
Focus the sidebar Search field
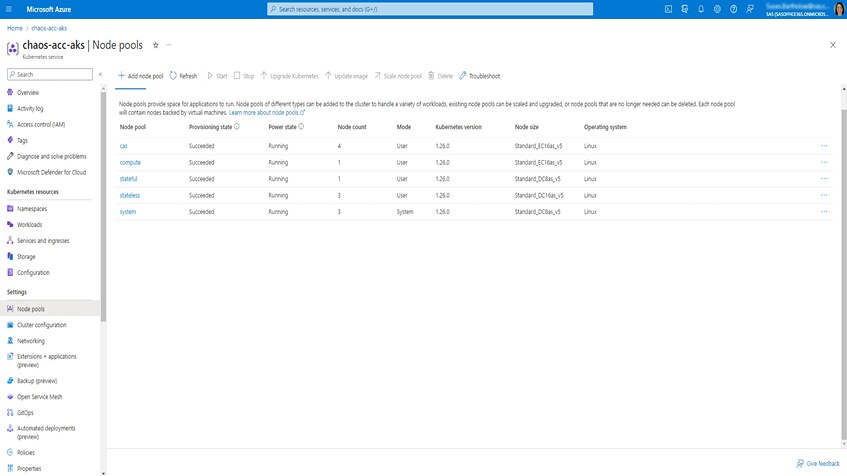[50, 74]
